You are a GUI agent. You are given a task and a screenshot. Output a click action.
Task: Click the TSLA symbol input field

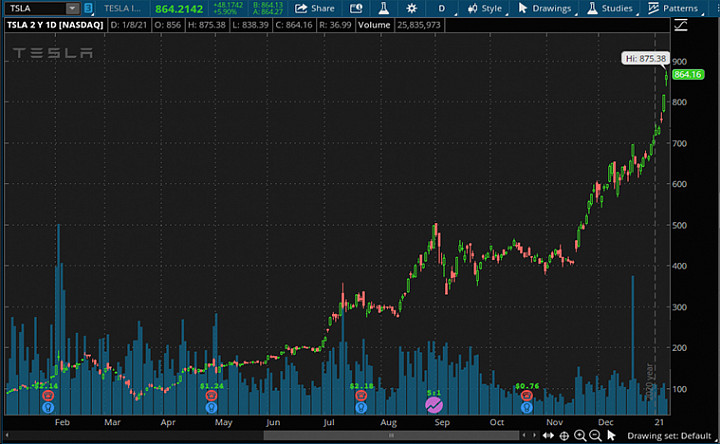37,8
